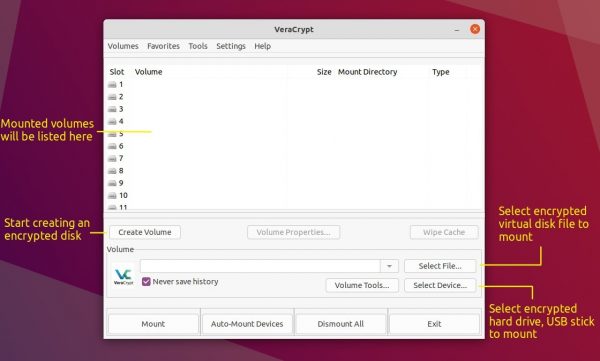Viewport: 600px width, 361px height.
Task: Click the Mount button
Action: [153, 324]
